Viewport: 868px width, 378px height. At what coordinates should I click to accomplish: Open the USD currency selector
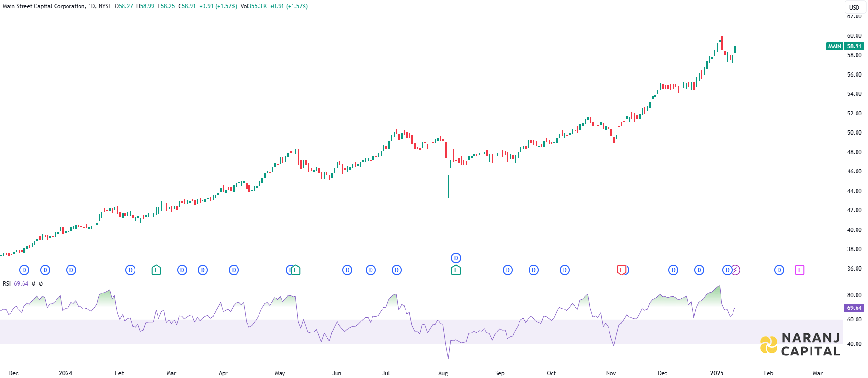coord(855,7)
